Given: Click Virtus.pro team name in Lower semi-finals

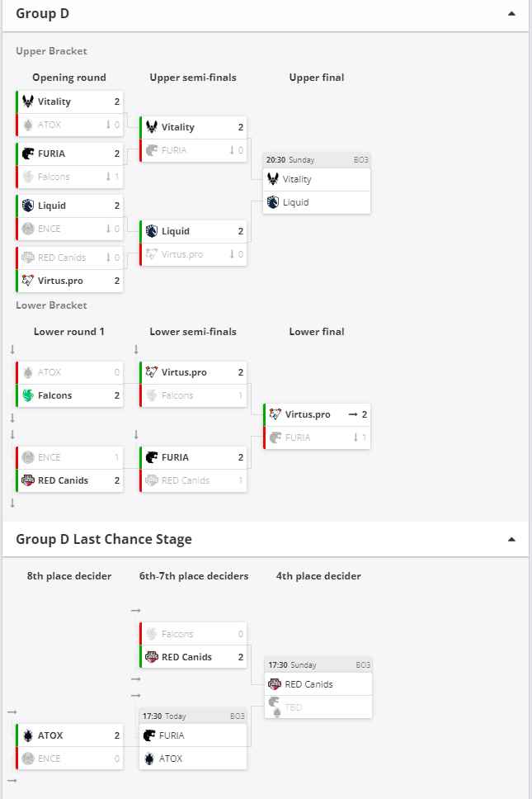Looking at the screenshot, I should pyautogui.click(x=184, y=372).
